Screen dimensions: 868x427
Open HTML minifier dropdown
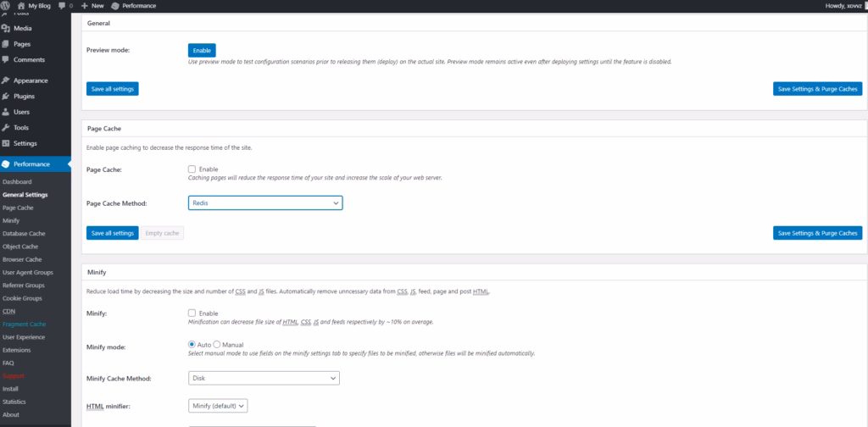tap(218, 406)
